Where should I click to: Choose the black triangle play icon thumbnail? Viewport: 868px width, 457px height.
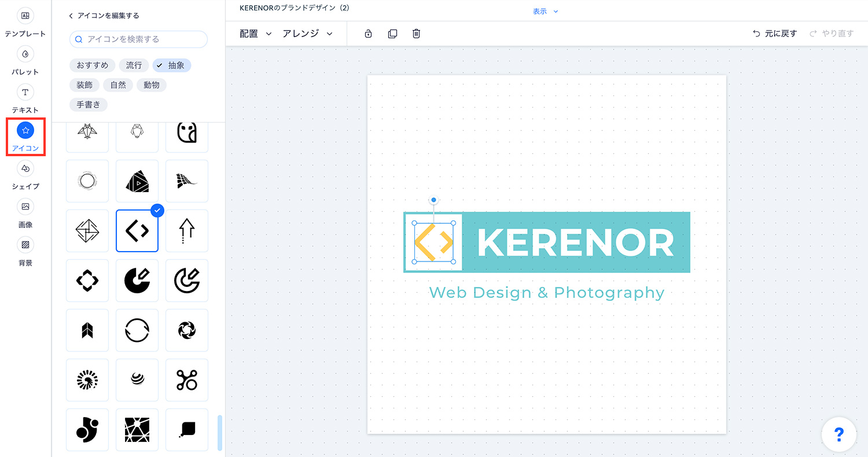pos(137,181)
